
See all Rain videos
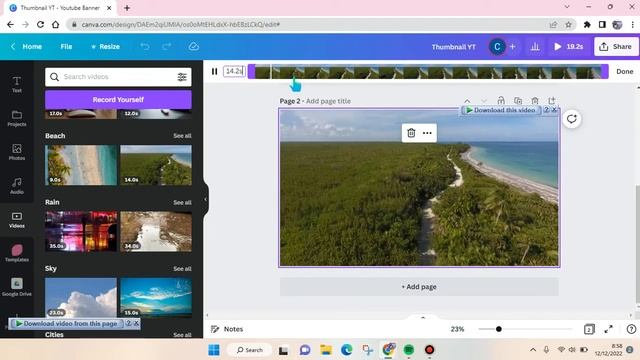tap(182, 202)
